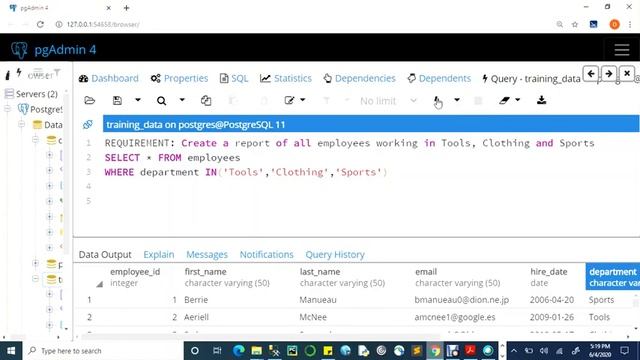
Task: Click the browser address bar URL
Action: click(103, 24)
